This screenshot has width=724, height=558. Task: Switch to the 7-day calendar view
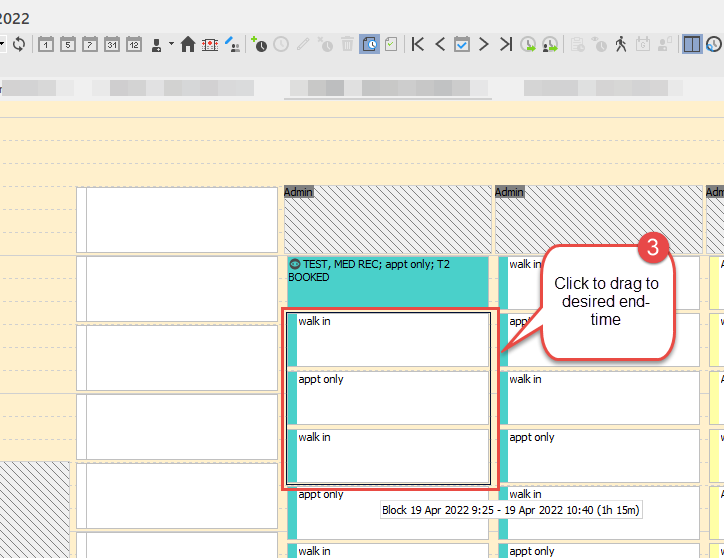(x=90, y=45)
